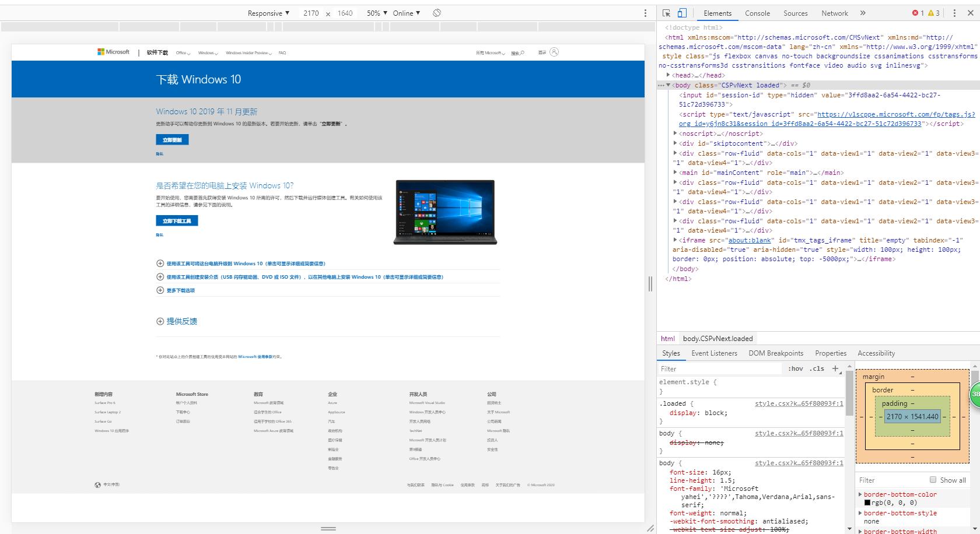
Task: Toggle the device toolbar icon
Action: [682, 13]
